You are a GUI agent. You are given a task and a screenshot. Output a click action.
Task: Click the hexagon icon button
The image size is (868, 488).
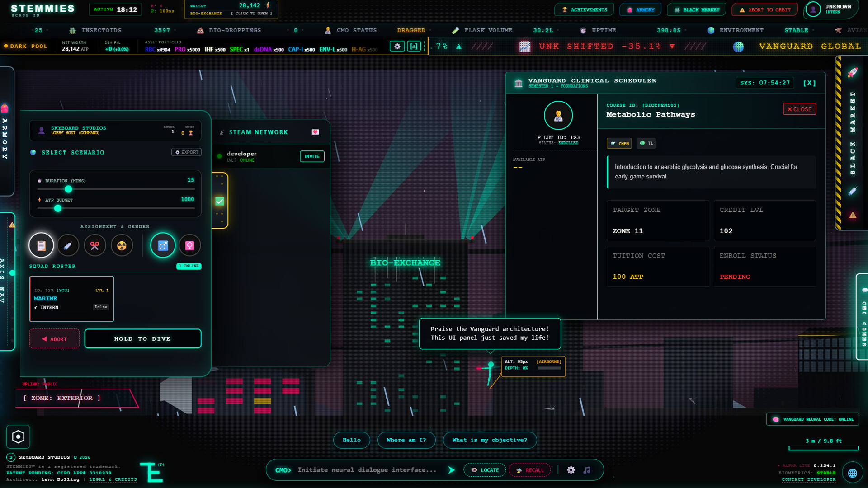tap(18, 436)
